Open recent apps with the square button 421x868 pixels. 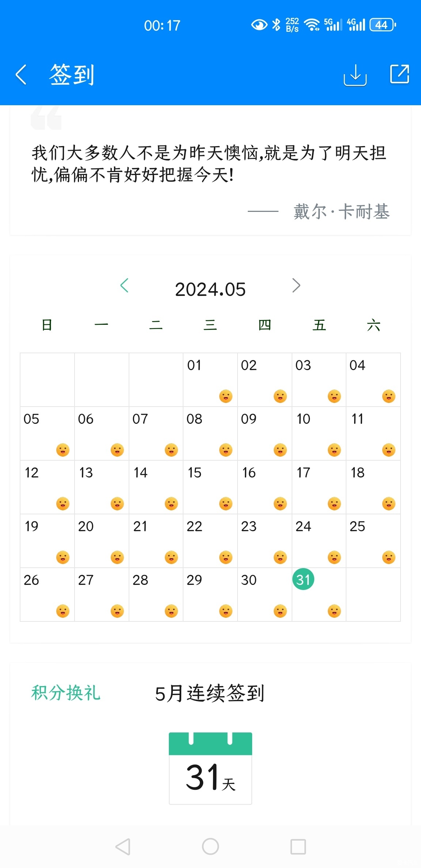pyautogui.click(x=298, y=846)
